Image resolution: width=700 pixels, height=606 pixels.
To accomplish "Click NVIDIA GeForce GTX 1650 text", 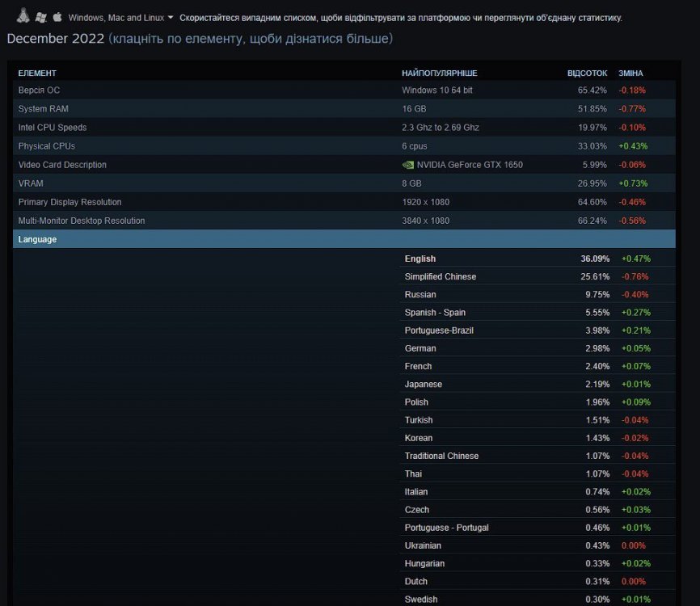I will pyautogui.click(x=470, y=165).
